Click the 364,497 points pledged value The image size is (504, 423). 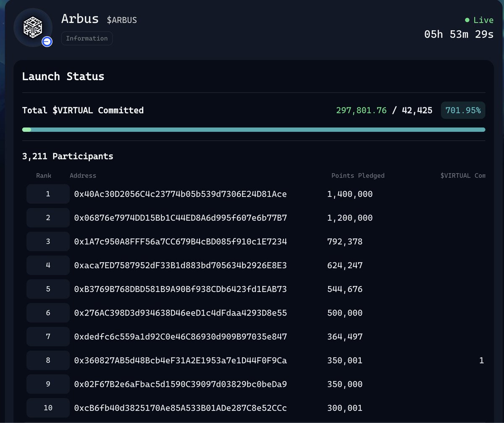point(345,337)
